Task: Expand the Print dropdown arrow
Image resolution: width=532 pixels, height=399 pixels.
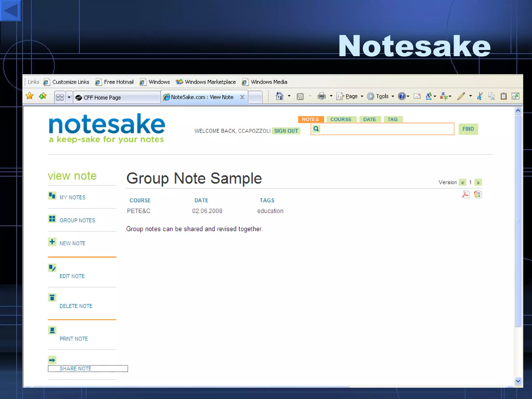Action: pos(331,96)
